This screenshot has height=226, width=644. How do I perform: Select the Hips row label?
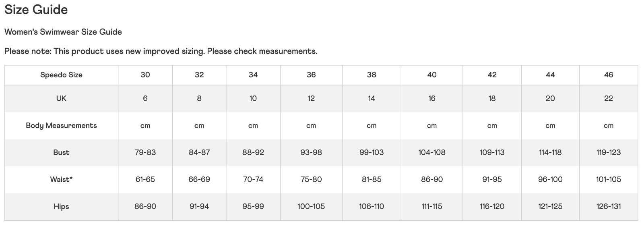61,207
